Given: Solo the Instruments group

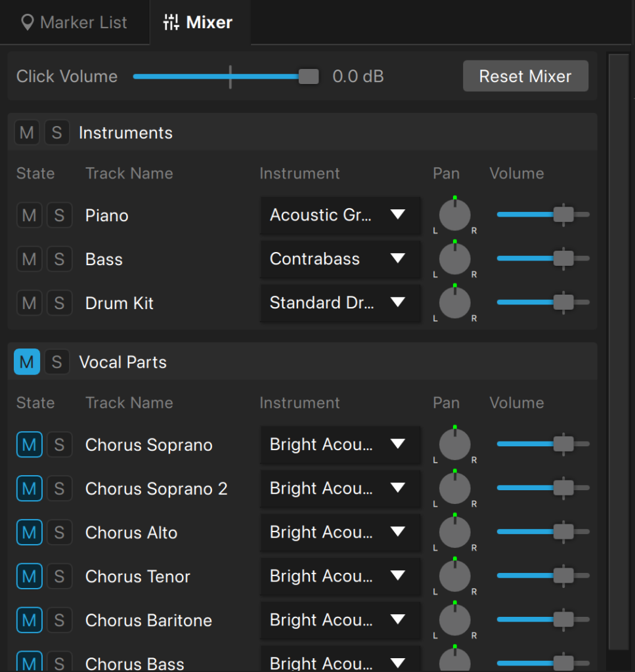Looking at the screenshot, I should 56,133.
